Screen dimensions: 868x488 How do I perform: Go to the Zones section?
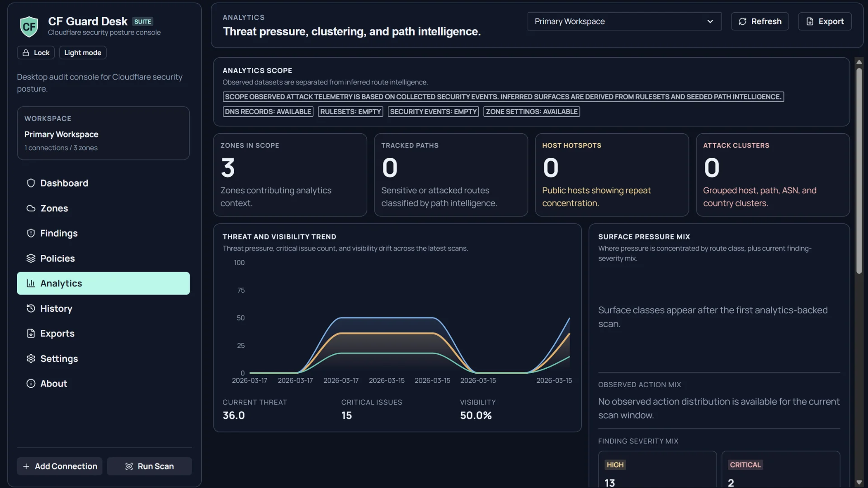pyautogui.click(x=104, y=208)
